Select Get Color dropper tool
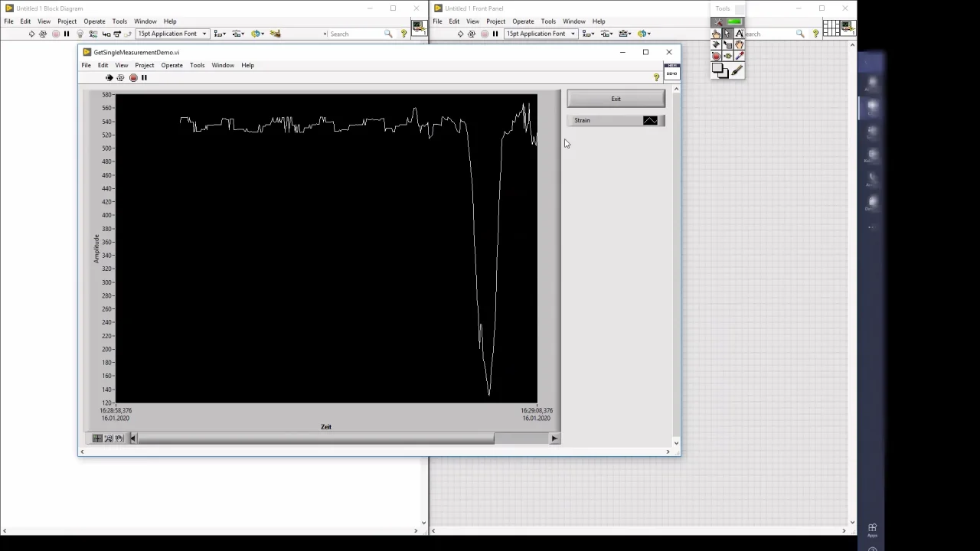980x551 pixels. pyautogui.click(x=740, y=56)
